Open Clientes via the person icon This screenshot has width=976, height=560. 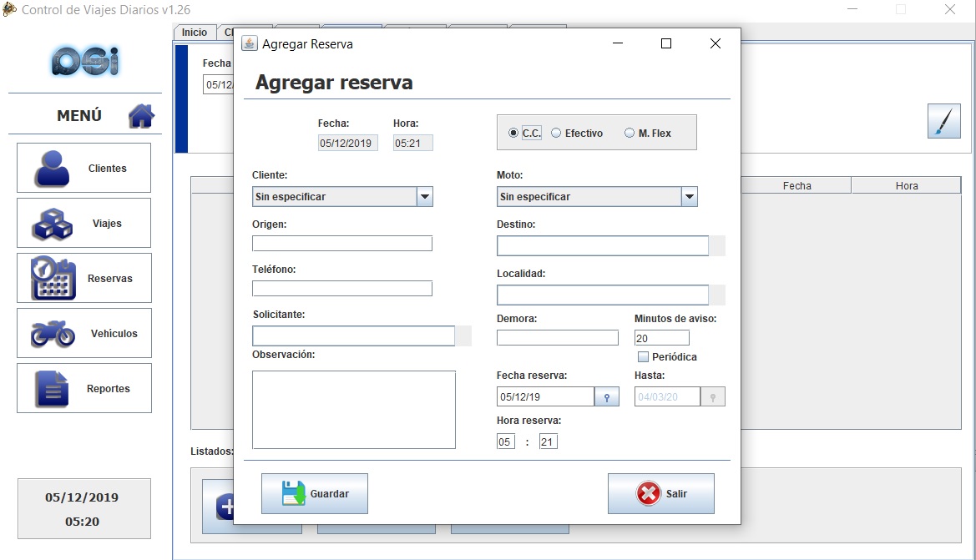click(53, 169)
